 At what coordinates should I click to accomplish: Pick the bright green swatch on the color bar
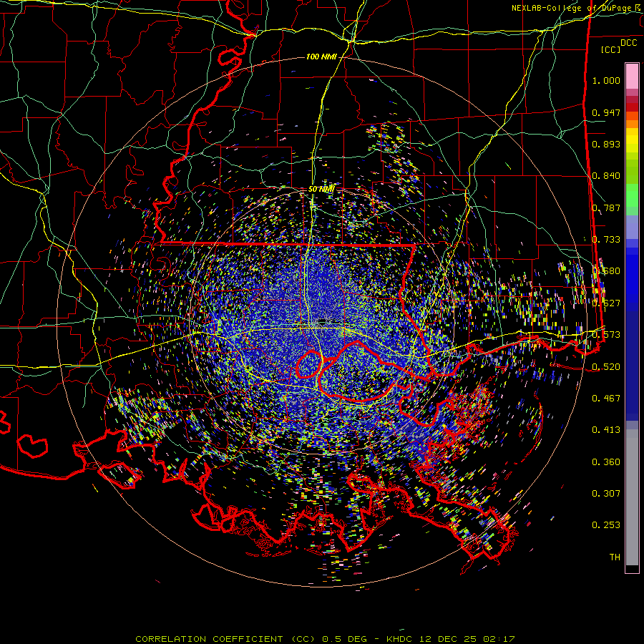[x=632, y=195]
